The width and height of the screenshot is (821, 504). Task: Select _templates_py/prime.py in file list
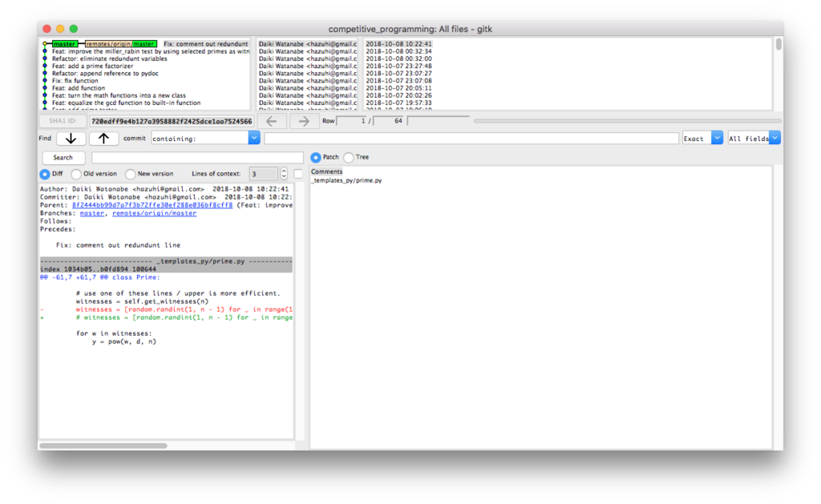[346, 180]
